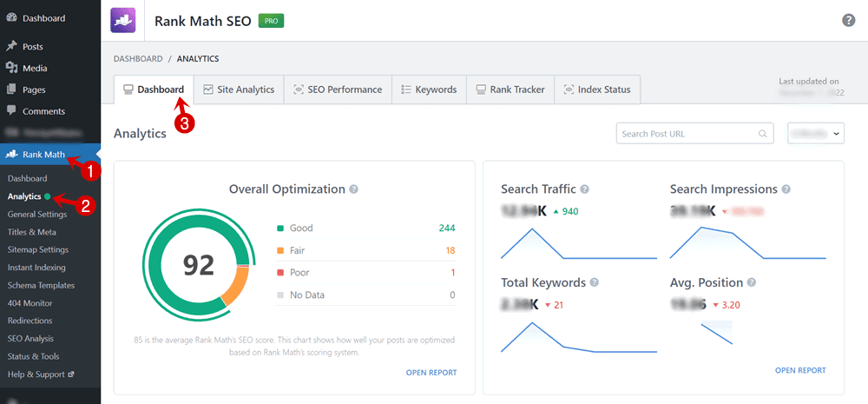This screenshot has width=868, height=404.
Task: Click the Fair count 18
Action: click(450, 250)
